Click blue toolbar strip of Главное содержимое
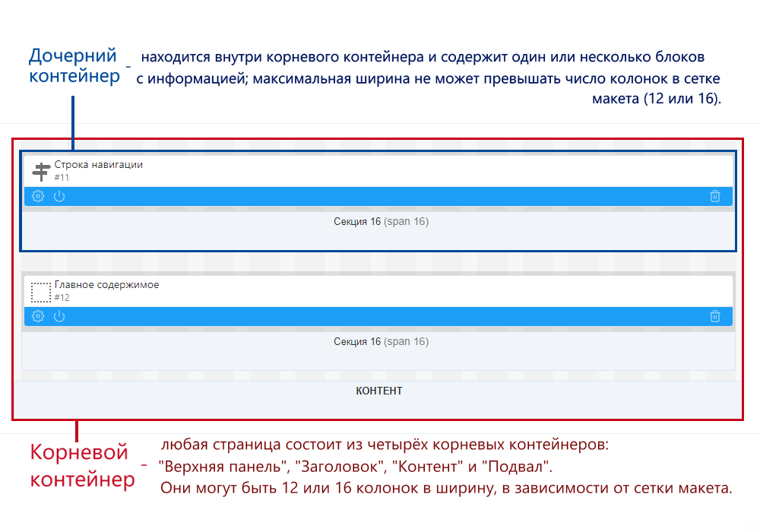The width and height of the screenshot is (760, 532). [x=380, y=316]
